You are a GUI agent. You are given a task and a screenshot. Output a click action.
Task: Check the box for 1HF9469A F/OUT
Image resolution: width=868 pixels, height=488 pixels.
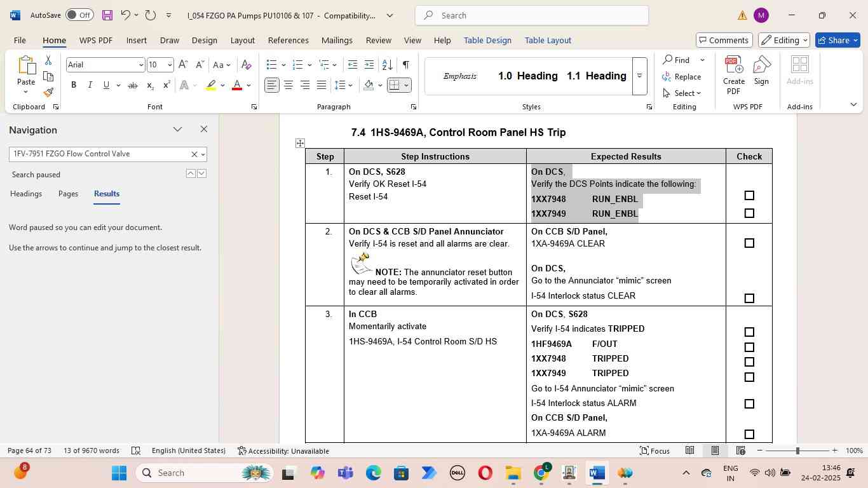tap(749, 347)
